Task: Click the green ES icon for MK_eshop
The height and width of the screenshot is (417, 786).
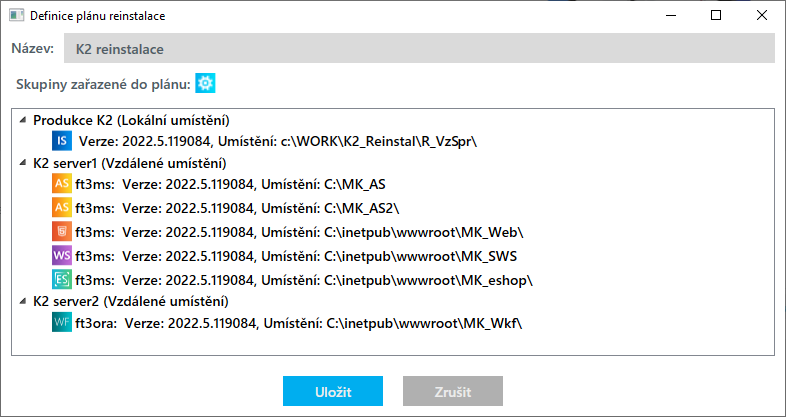Action: pos(62,277)
